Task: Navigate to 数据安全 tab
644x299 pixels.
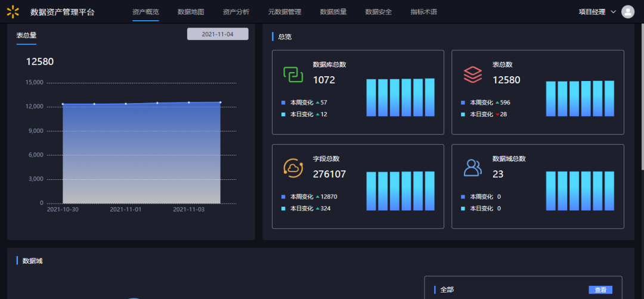Action: point(378,12)
